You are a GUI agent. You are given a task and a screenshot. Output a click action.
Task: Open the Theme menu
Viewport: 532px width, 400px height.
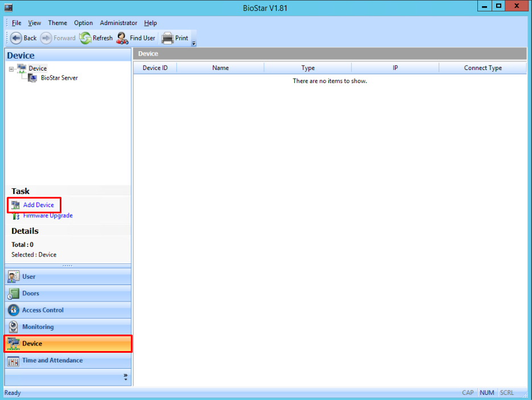[57, 23]
